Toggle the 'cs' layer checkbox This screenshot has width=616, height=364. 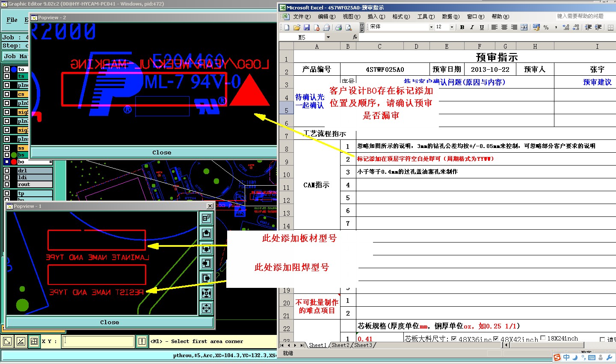7,94
